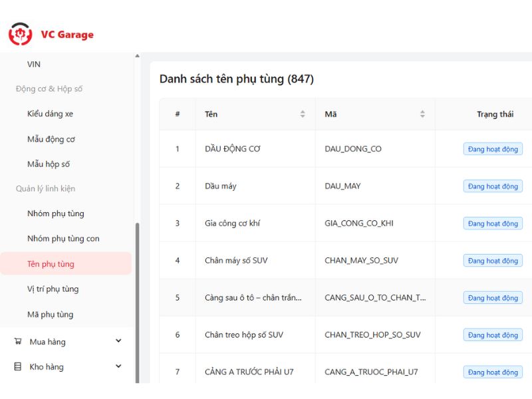Click the VC Garage logo icon

(20, 35)
